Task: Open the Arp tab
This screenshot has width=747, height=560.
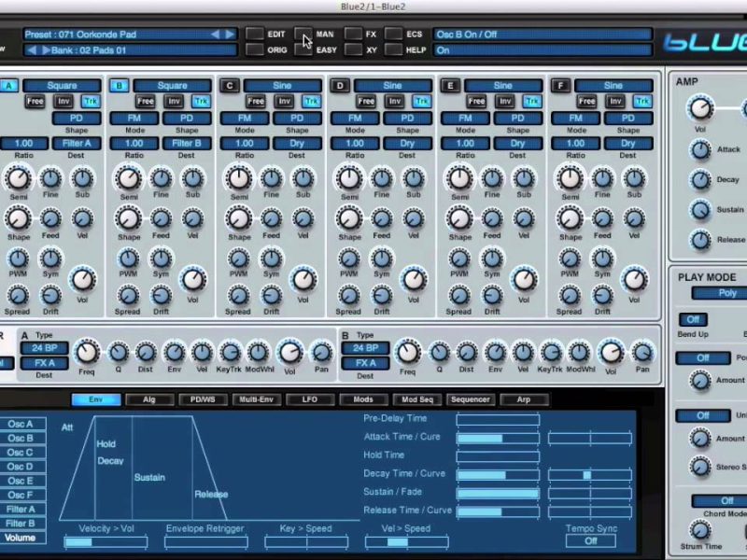Action: (524, 399)
